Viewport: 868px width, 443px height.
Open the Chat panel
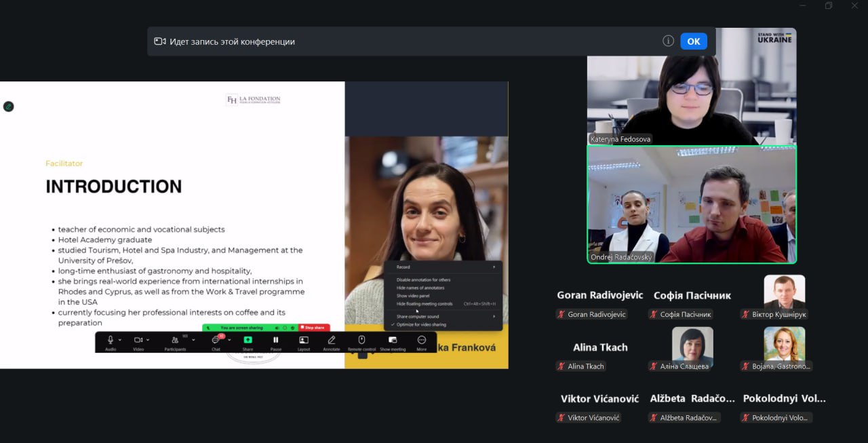[216, 340]
